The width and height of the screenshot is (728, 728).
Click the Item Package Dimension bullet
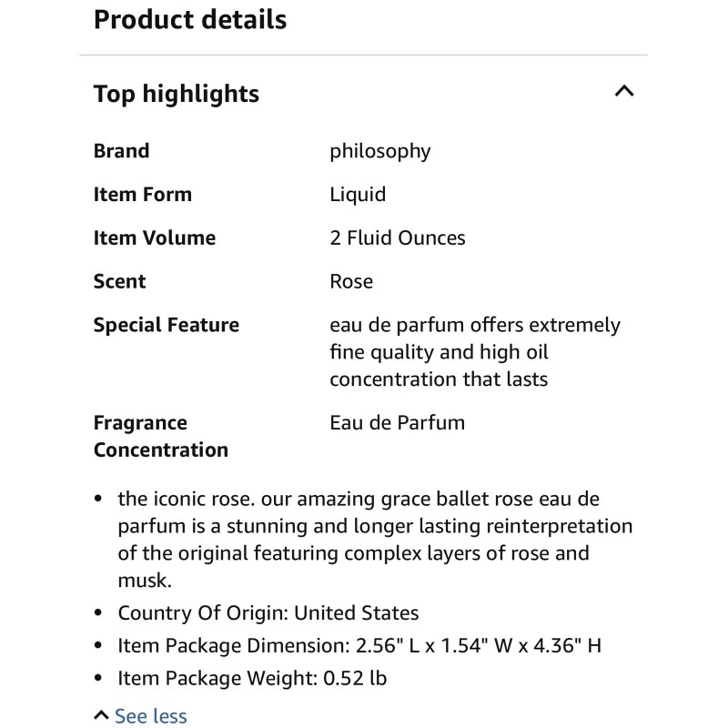tap(359, 646)
